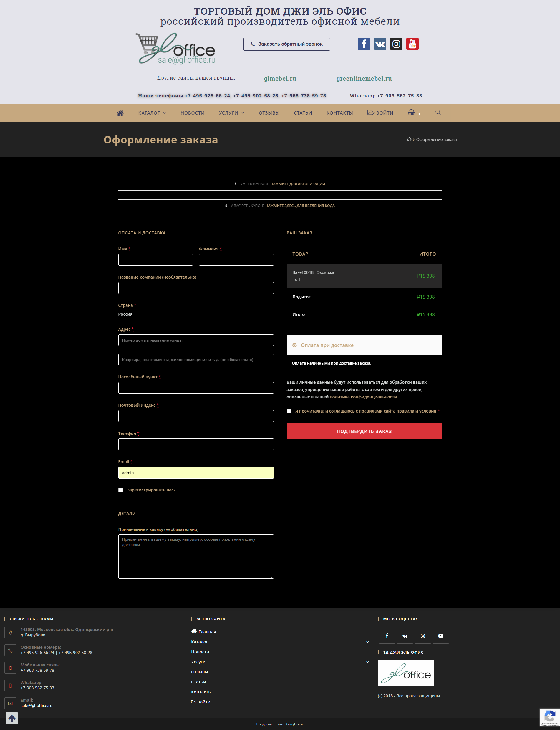Open the glmebel.ru site link
Screen dimensions: 560x730
280,79
